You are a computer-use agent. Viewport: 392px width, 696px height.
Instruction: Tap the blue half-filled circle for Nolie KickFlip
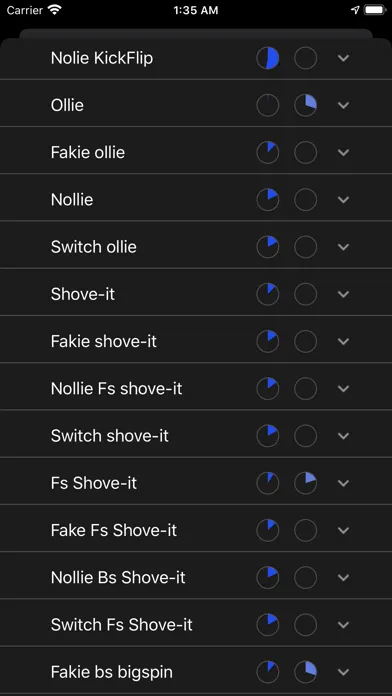point(268,58)
